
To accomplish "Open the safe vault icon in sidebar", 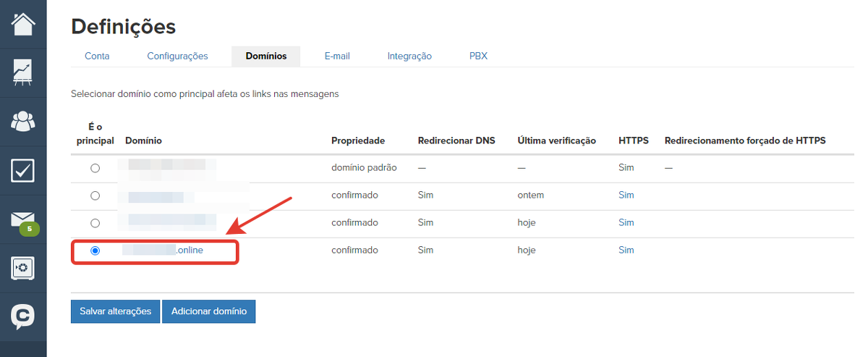I will tap(23, 268).
